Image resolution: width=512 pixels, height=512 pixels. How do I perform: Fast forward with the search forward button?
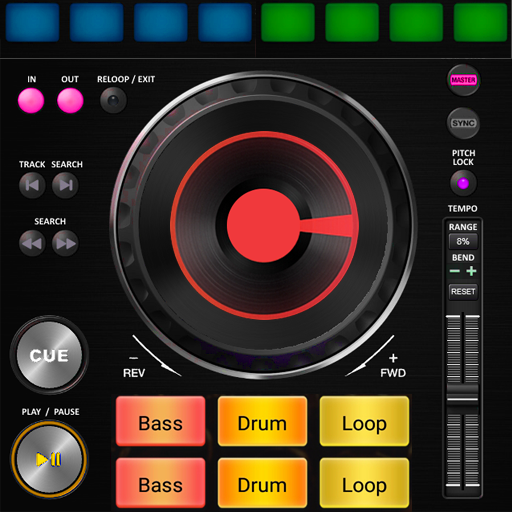[65, 243]
